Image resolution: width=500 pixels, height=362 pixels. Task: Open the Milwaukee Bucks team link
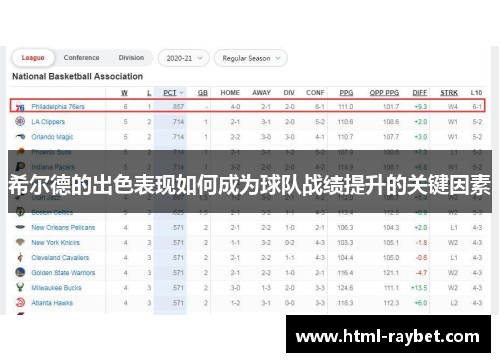[x=56, y=288]
